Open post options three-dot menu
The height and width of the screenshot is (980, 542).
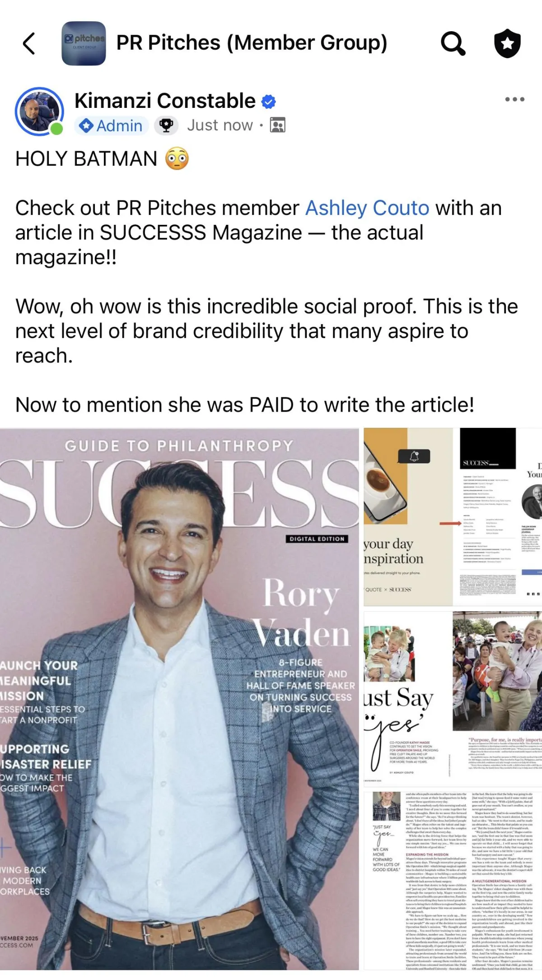point(514,99)
